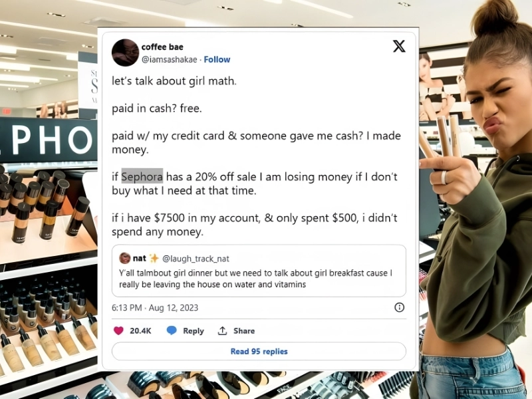Open the Read 95 replies button
The image size is (532, 399).
click(x=259, y=351)
